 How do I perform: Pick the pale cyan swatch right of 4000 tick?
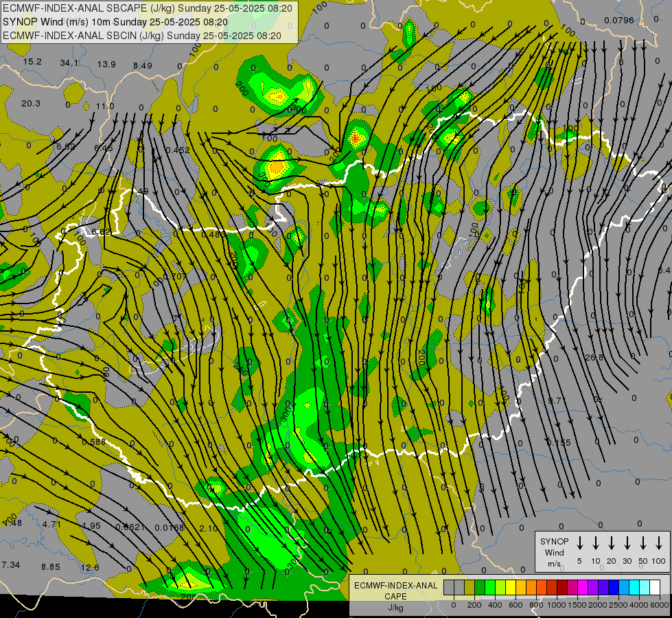point(644,588)
